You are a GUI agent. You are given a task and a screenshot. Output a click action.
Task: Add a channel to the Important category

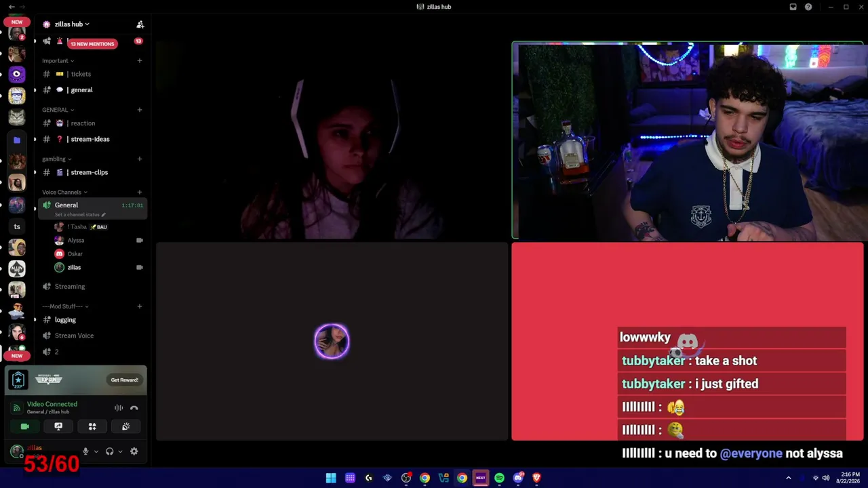tap(140, 61)
